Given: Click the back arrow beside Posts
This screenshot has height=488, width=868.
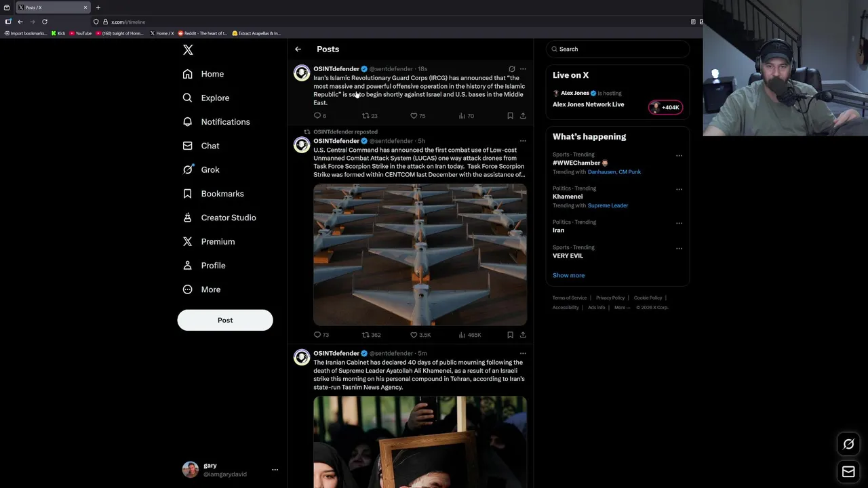Looking at the screenshot, I should tap(298, 49).
